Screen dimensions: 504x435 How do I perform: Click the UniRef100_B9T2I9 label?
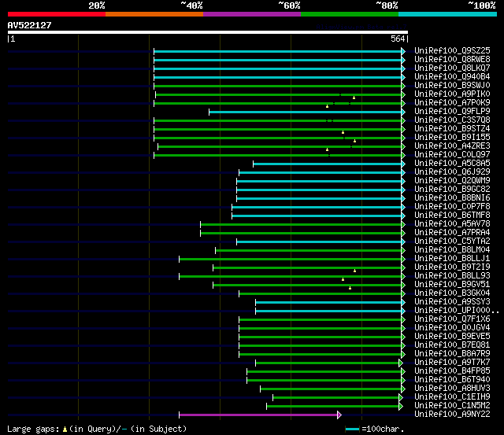(452, 267)
